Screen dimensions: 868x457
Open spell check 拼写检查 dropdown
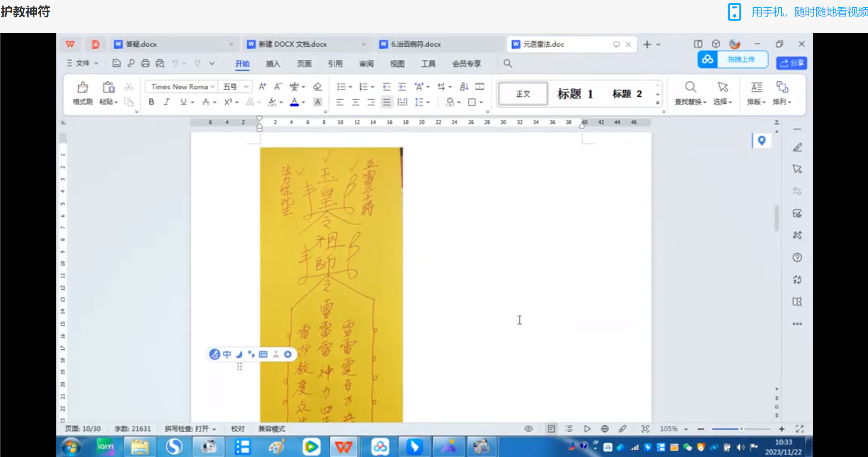(214, 429)
